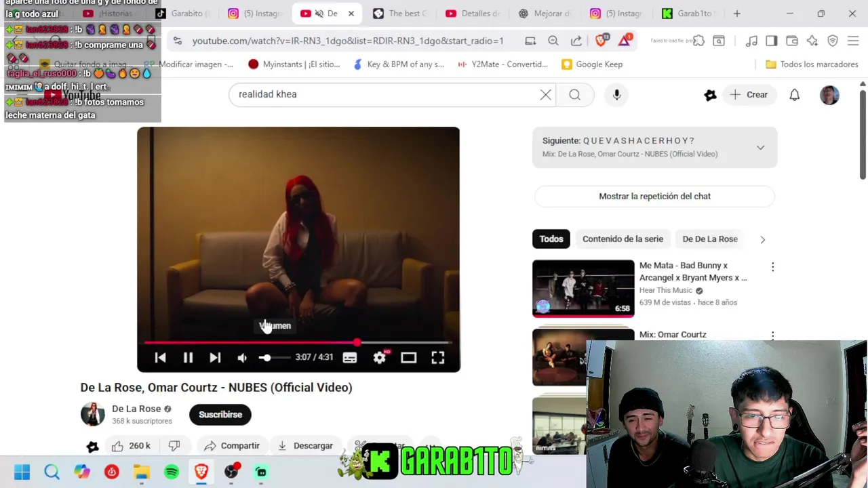The image size is (868, 488).
Task: Open the Brave VPN shield icon
Action: [833, 41]
